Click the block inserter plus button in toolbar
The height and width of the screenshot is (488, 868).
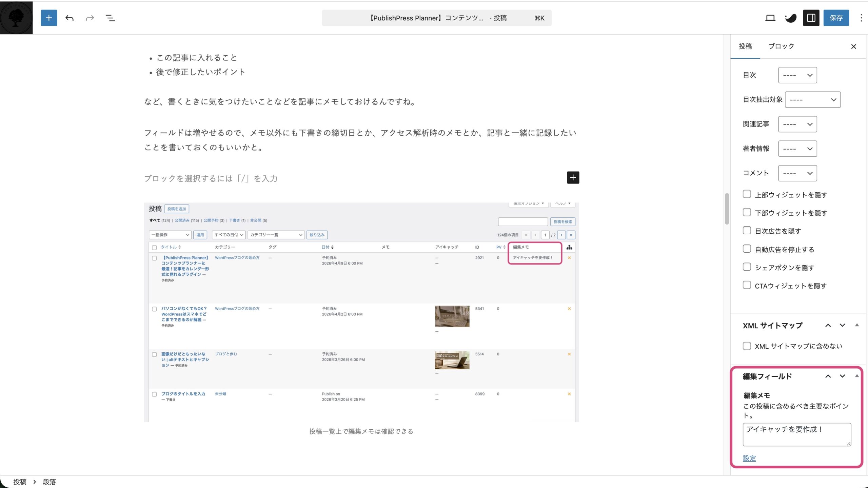click(49, 18)
